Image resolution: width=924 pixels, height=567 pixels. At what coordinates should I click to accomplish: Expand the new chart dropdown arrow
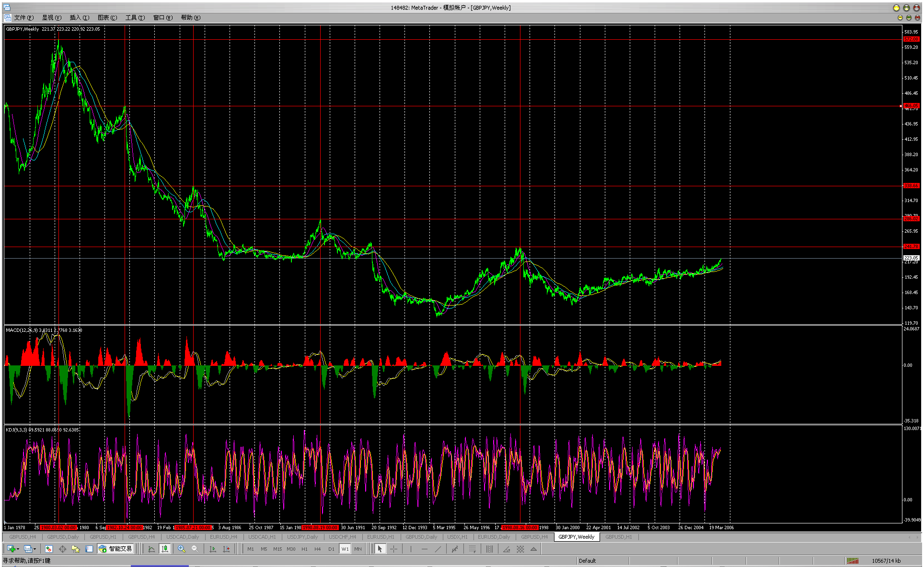click(18, 549)
